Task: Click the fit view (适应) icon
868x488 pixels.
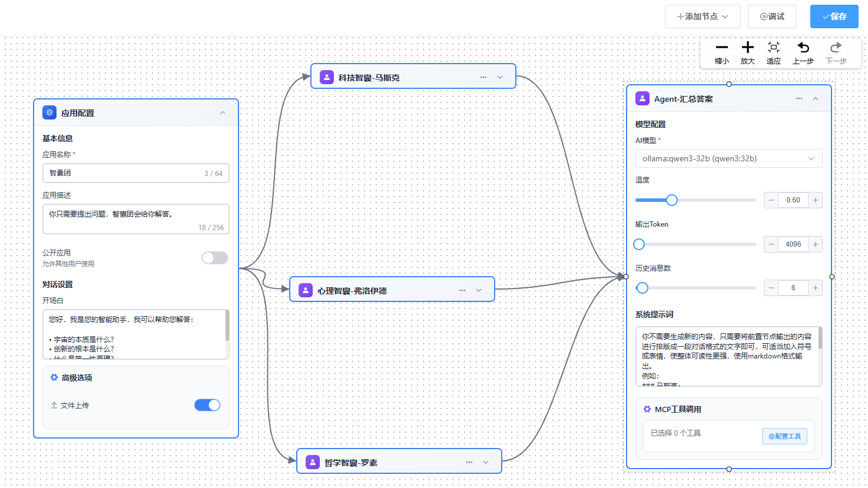Action: 773,48
